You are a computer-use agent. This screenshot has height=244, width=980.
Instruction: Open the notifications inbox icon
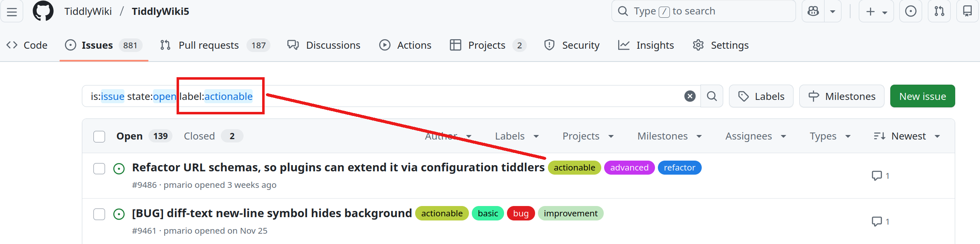967,11
